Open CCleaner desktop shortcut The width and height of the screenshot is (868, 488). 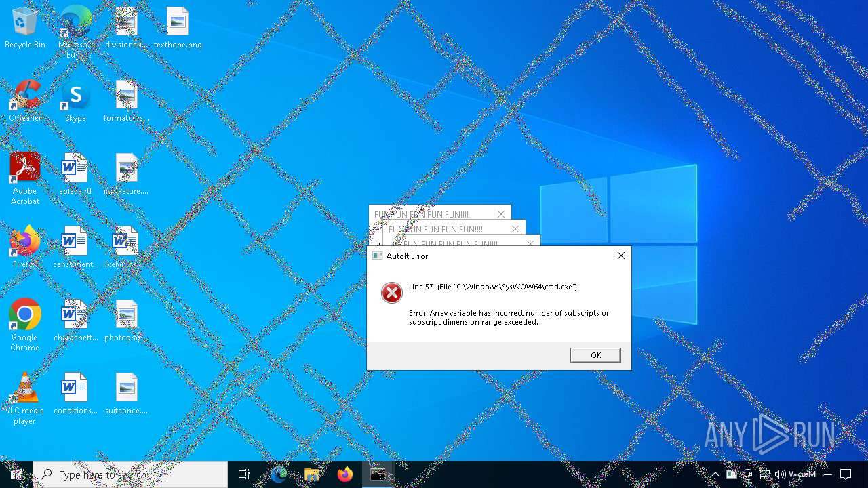(x=25, y=101)
